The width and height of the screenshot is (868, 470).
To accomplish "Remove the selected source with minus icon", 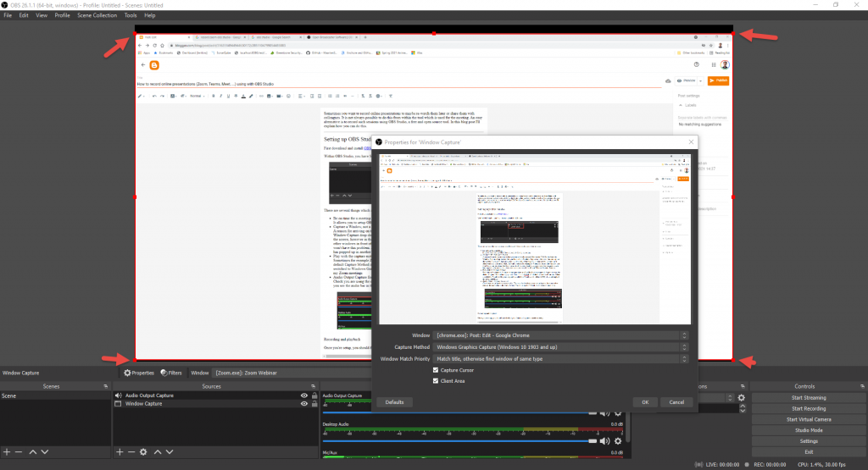I will click(x=131, y=451).
